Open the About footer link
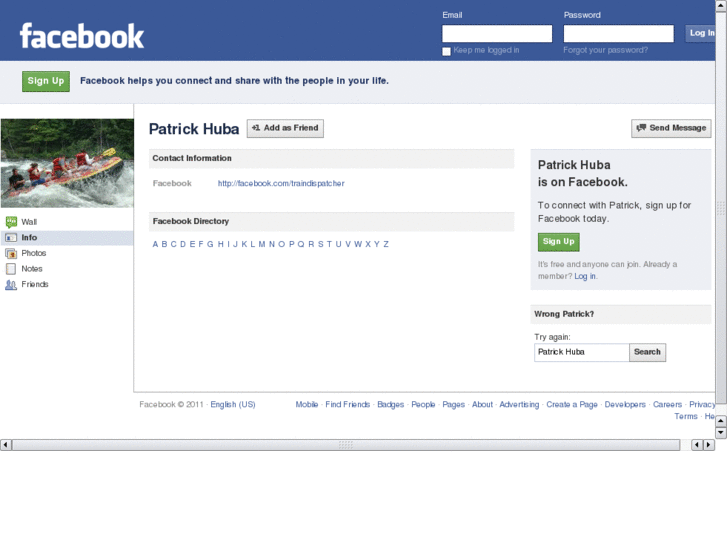Viewport: 727px width, 545px height. coord(482,404)
